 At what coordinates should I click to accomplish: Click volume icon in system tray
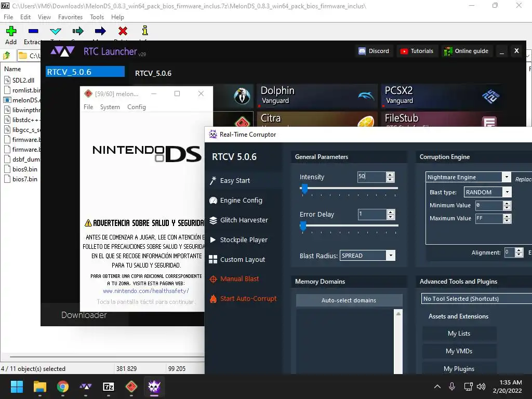(481, 387)
